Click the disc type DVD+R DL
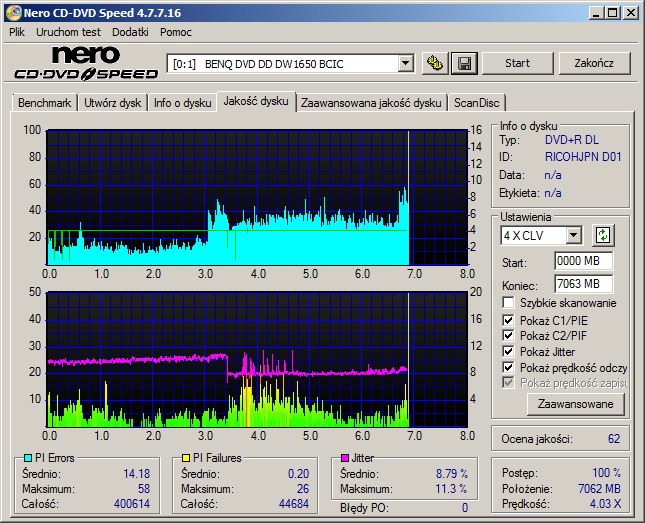The width and height of the screenshot is (645, 523). coord(572,140)
